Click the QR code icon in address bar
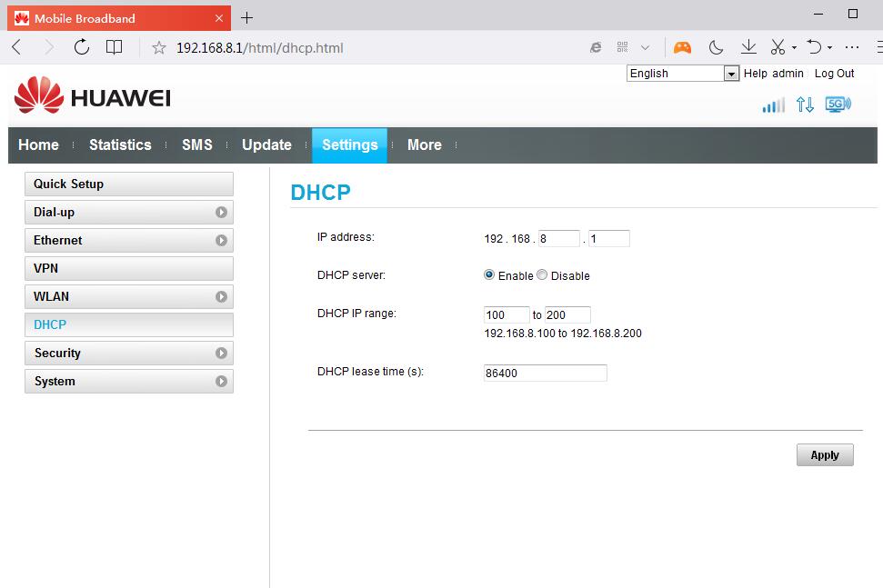This screenshot has height=588, width=883. 622,47
